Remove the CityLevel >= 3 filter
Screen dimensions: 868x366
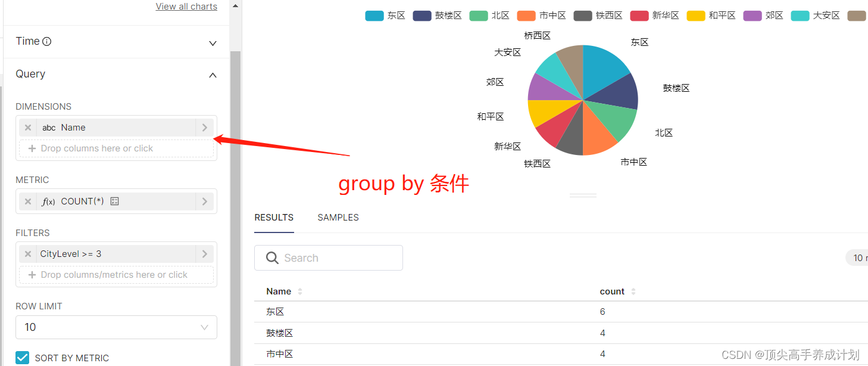(x=27, y=253)
